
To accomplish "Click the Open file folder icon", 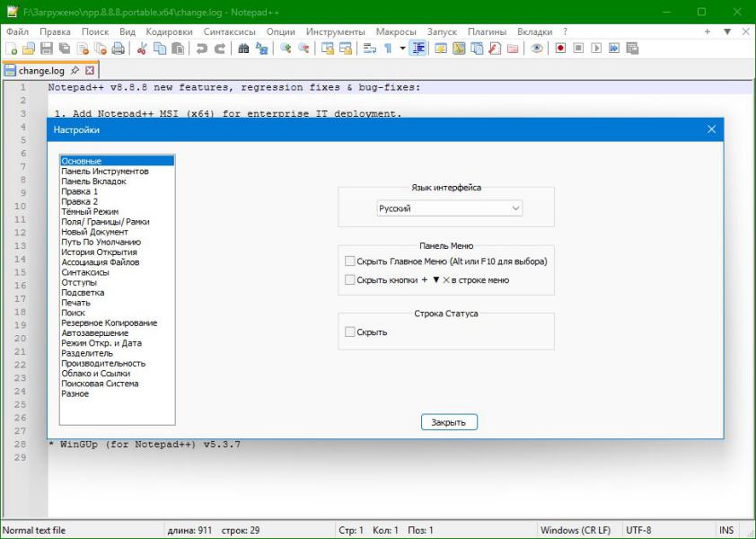I will point(29,49).
